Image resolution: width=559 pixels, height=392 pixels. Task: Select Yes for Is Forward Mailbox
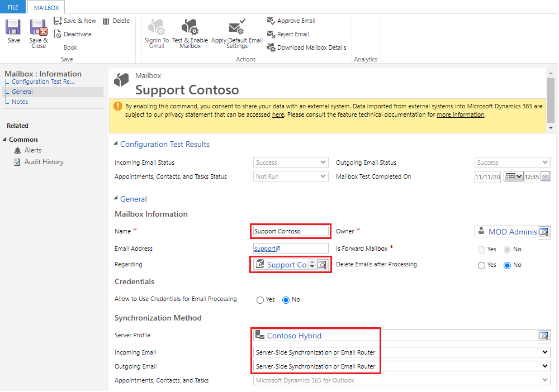point(481,250)
